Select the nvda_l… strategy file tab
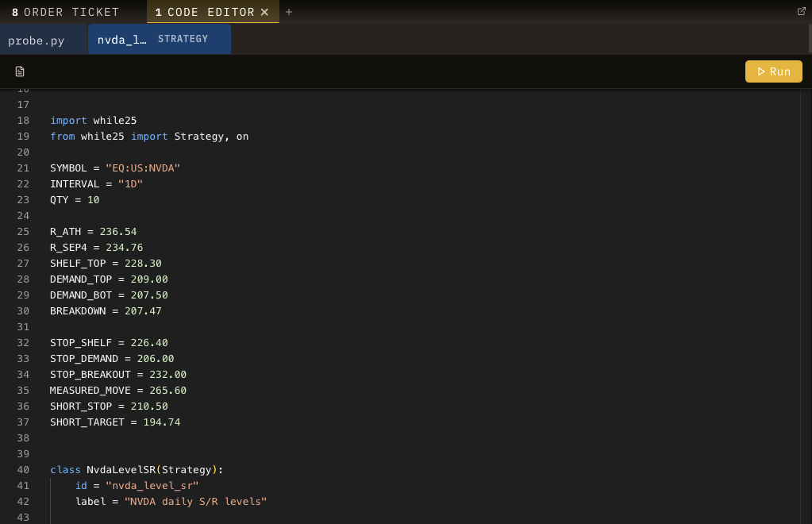The height and width of the screenshot is (524, 812). tap(160, 40)
